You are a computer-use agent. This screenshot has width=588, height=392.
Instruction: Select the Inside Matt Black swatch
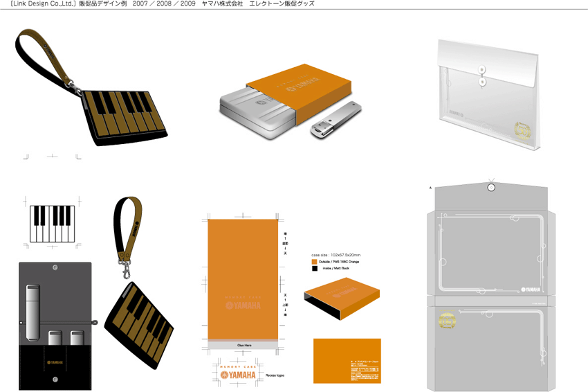315,268
